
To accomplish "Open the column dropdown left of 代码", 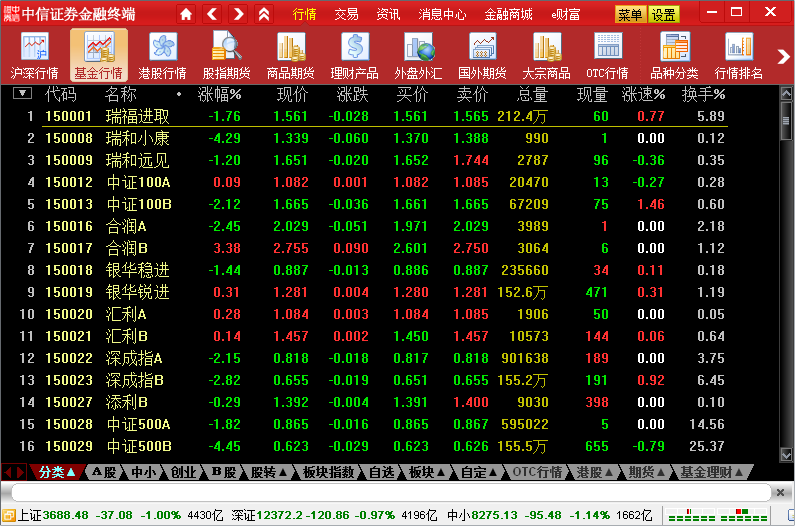I will click(22, 93).
